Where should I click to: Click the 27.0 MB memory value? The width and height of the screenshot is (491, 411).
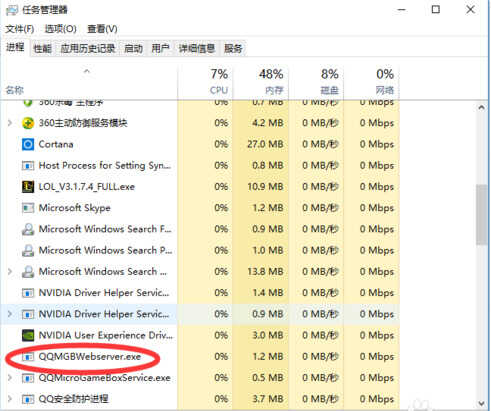click(x=265, y=144)
